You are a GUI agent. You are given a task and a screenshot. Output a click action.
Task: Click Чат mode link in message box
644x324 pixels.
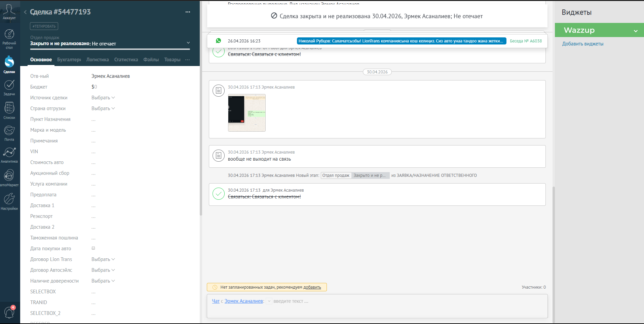tap(216, 301)
